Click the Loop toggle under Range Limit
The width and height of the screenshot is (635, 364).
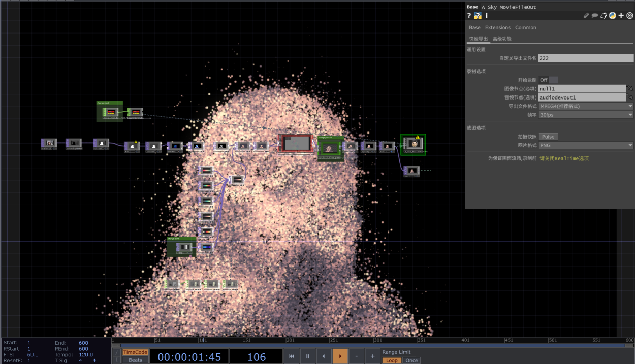coord(392,360)
